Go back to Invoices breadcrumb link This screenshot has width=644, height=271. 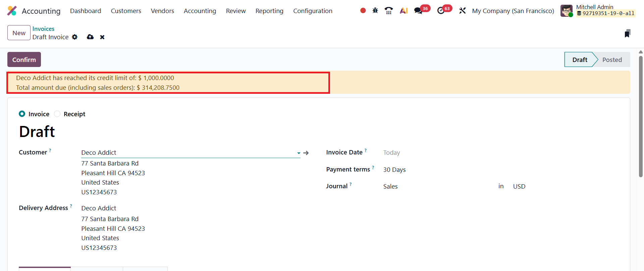pyautogui.click(x=43, y=29)
